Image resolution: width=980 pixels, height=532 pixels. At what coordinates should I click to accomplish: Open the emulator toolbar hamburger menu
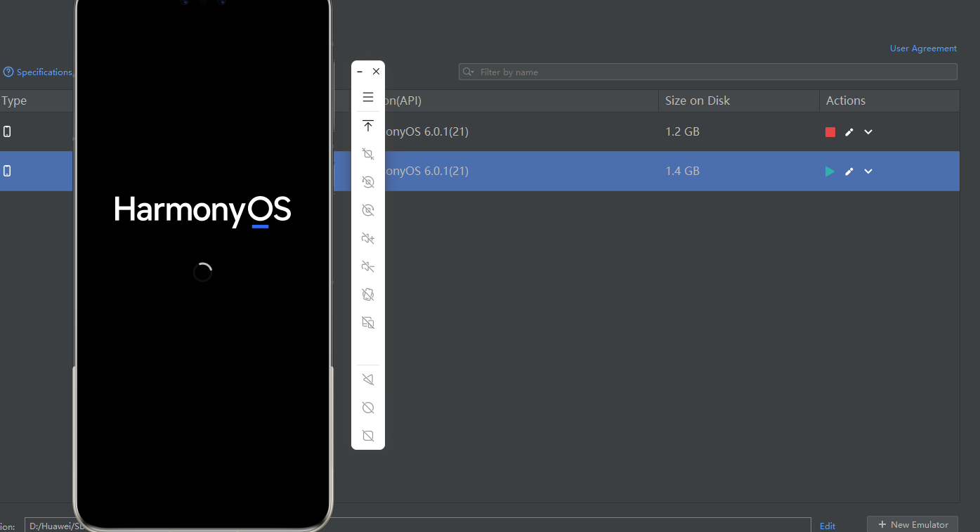[368, 97]
